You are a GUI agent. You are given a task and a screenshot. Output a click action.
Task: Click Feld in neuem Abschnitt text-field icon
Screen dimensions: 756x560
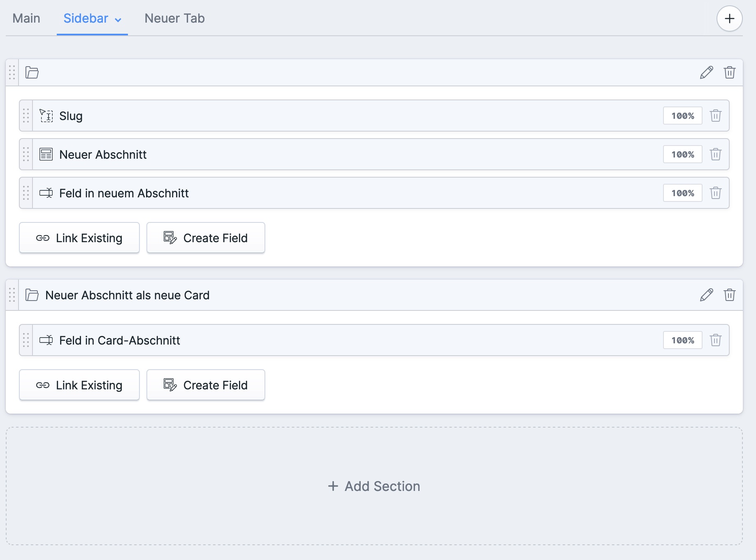click(46, 193)
